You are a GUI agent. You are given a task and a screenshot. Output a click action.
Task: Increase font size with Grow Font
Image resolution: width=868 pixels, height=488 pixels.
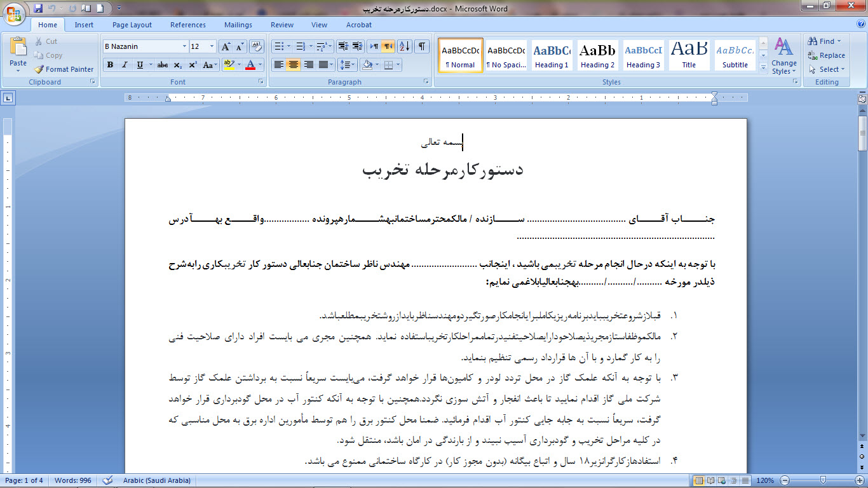[x=226, y=46]
